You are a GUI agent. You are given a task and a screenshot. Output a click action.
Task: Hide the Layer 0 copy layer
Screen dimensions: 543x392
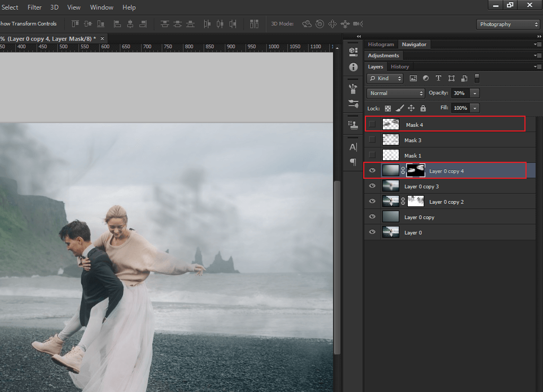[x=372, y=216]
